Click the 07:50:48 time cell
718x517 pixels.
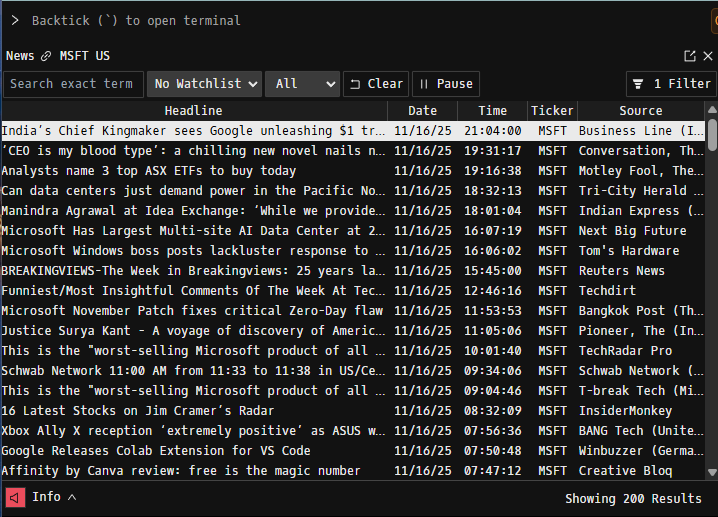coord(493,451)
